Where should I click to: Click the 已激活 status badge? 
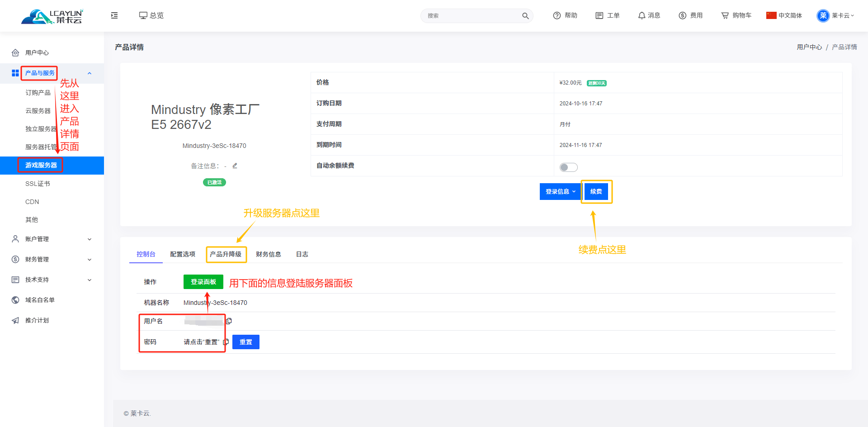214,182
